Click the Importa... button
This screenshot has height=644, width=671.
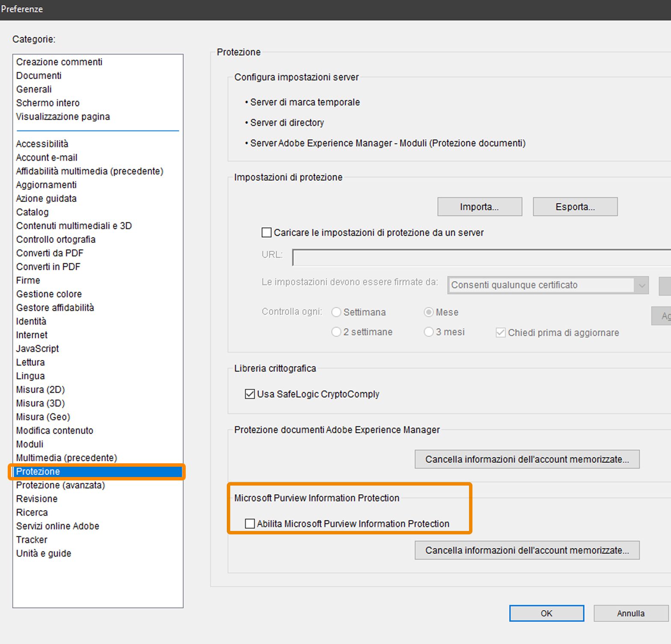pyautogui.click(x=480, y=207)
